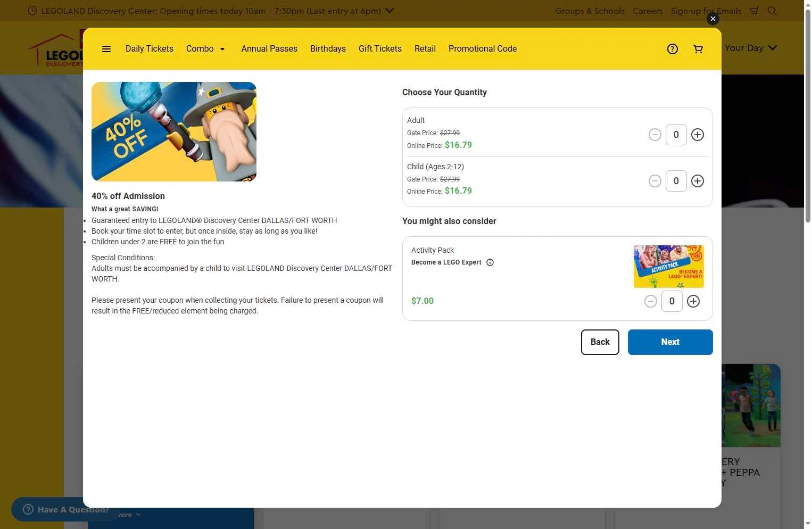The width and height of the screenshot is (812, 529).
Task: Click the clock icon beside opening times
Action: [32, 11]
